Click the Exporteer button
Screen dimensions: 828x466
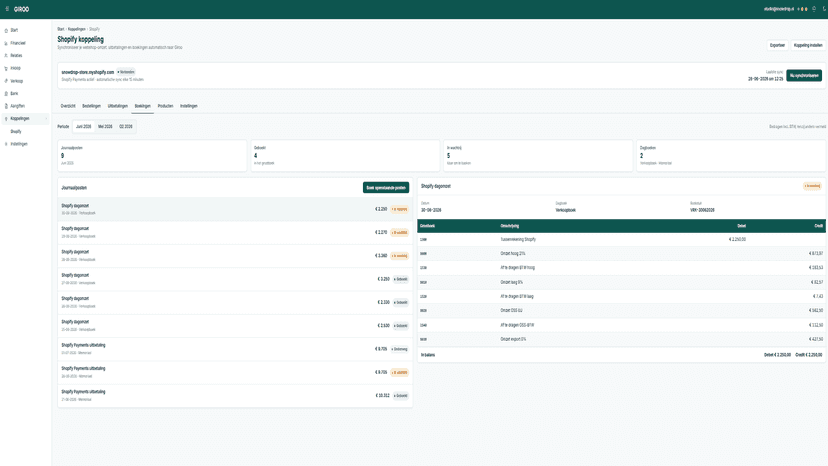point(777,45)
